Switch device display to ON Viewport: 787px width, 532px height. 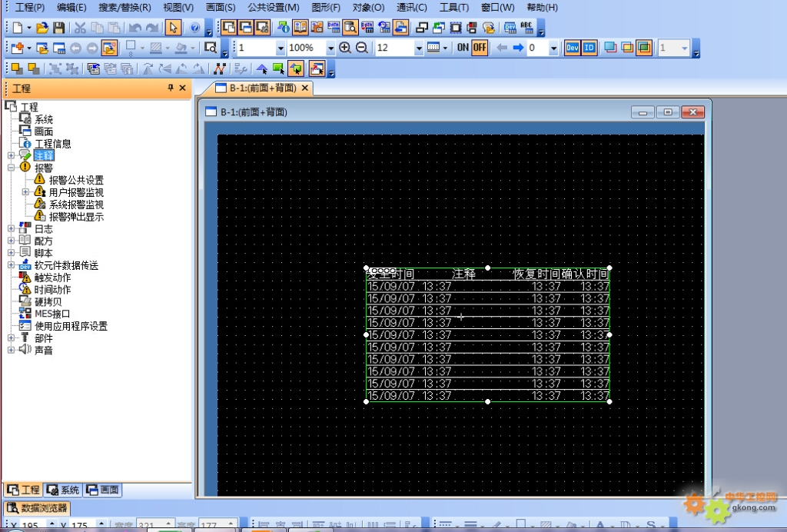pyautogui.click(x=463, y=48)
